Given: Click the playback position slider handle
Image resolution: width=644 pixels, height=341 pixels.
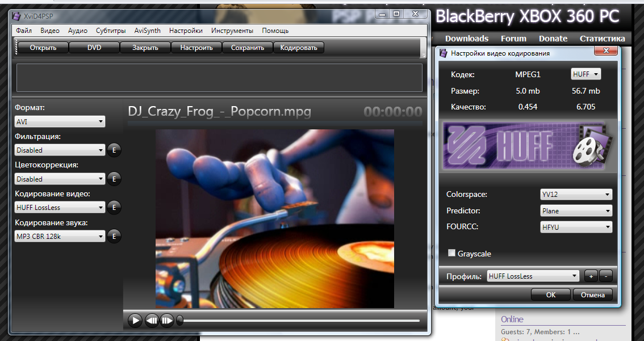Looking at the screenshot, I should (x=180, y=321).
